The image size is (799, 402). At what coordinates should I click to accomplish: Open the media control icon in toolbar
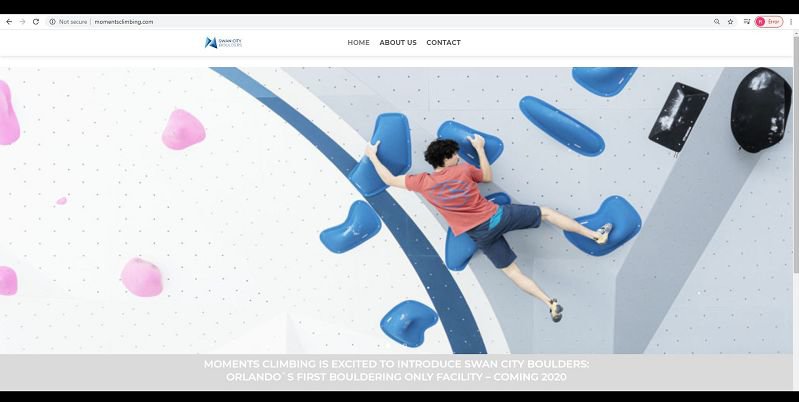click(747, 22)
